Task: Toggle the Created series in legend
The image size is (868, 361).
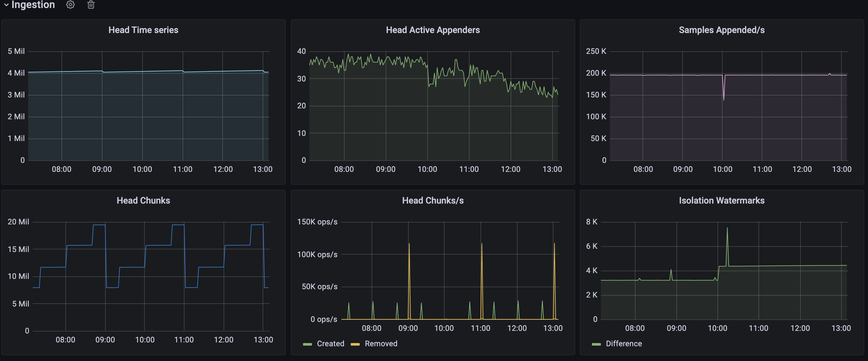Action: click(x=330, y=343)
